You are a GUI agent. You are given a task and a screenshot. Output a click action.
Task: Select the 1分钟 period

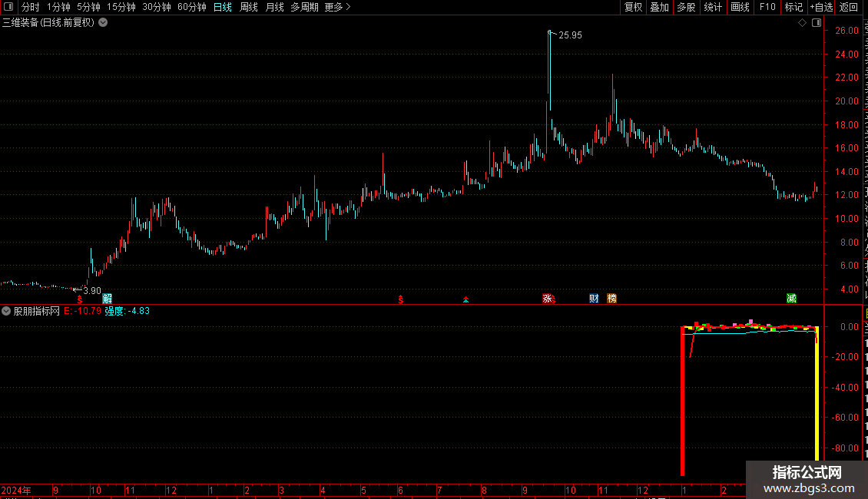(58, 7)
